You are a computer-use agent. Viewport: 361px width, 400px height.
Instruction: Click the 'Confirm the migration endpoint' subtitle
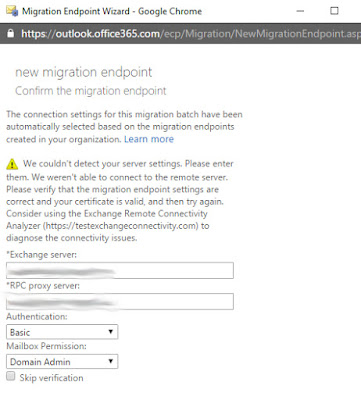pos(91,91)
